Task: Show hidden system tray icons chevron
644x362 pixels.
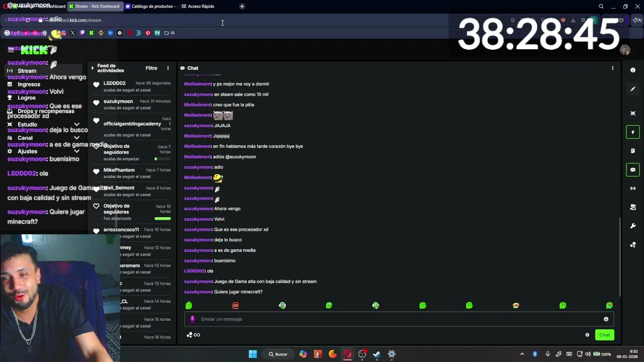Action: [x=522, y=354]
